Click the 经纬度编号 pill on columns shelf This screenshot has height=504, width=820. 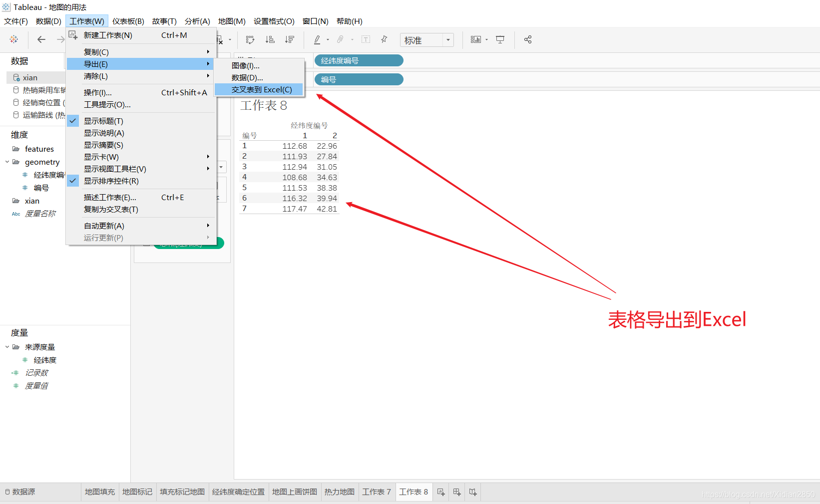[359, 60]
